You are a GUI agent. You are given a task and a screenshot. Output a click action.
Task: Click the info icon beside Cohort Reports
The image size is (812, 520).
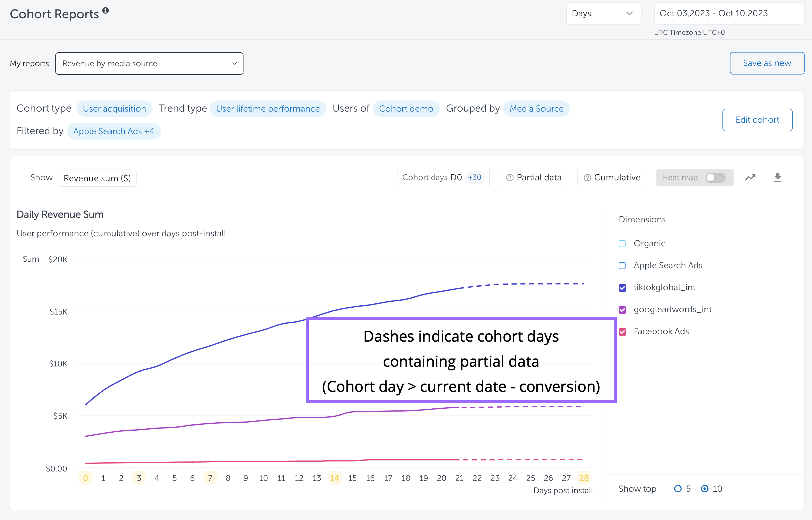pos(105,11)
